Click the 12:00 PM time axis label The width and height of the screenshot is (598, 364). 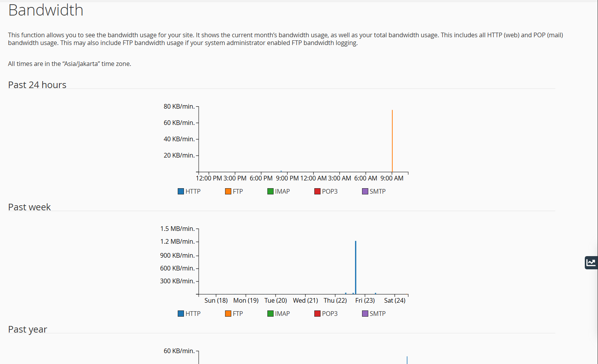(x=209, y=178)
